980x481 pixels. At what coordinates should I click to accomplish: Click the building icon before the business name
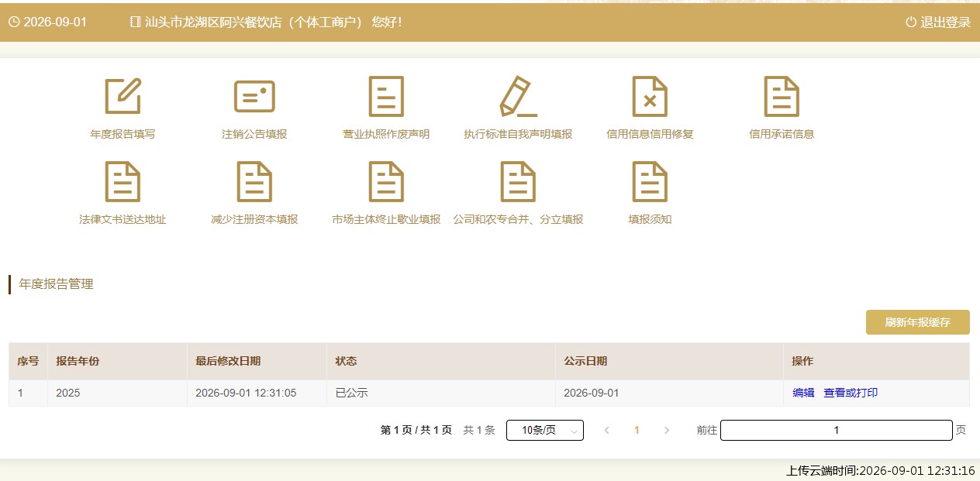coord(136,22)
